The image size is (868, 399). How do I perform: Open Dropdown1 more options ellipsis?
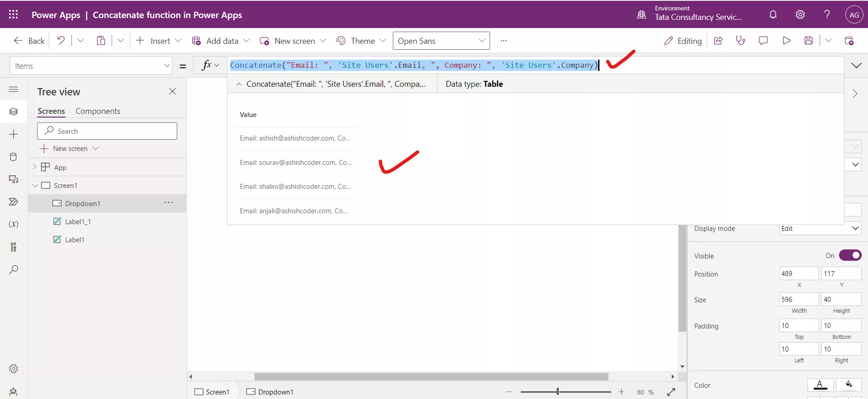pos(169,203)
